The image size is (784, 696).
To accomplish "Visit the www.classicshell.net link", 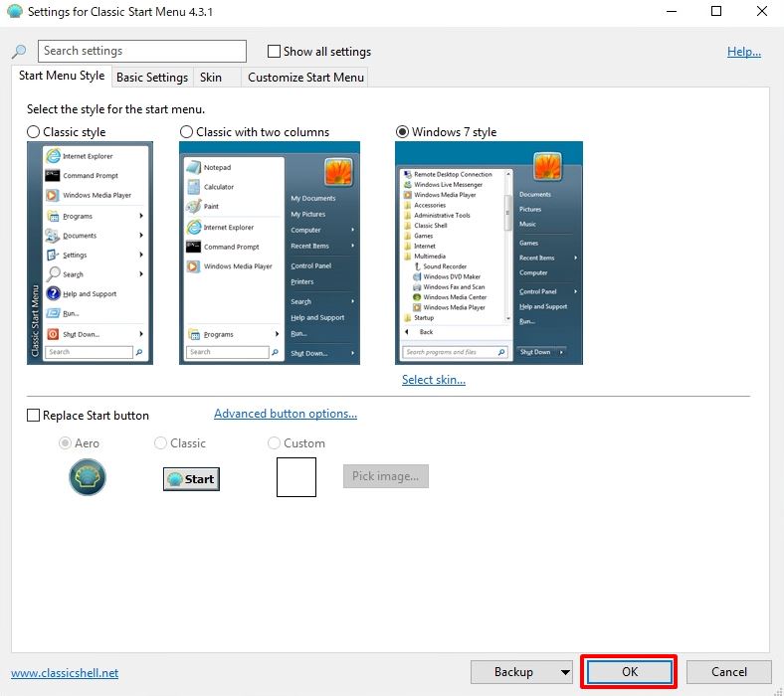I will pos(65,673).
